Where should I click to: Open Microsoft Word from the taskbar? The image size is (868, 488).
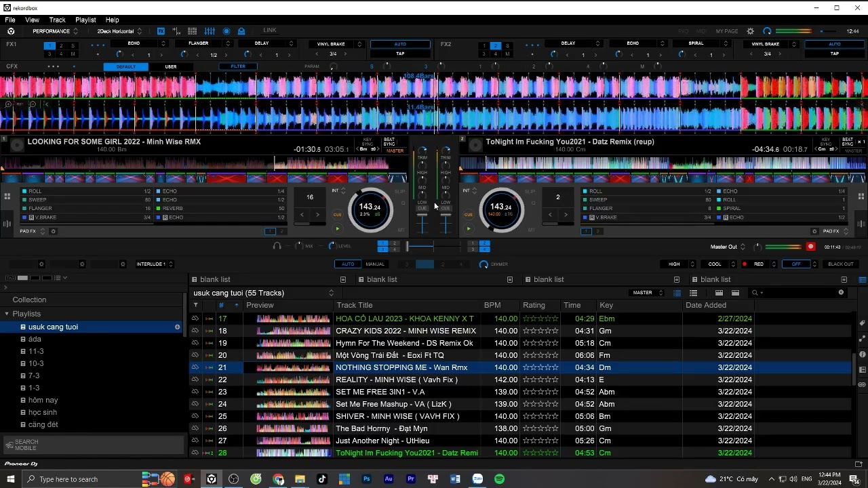click(455, 479)
